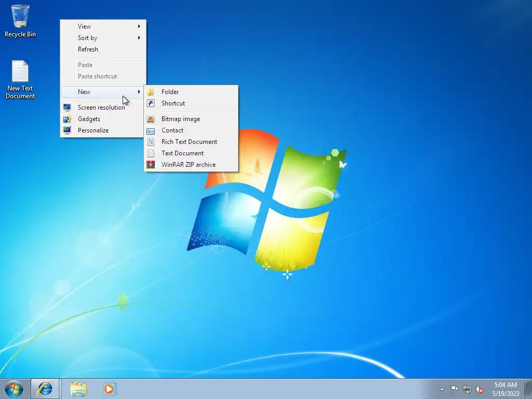Viewport: 532px width, 399px height.
Task: Create a new Folder from submenu
Action: [x=191, y=91]
